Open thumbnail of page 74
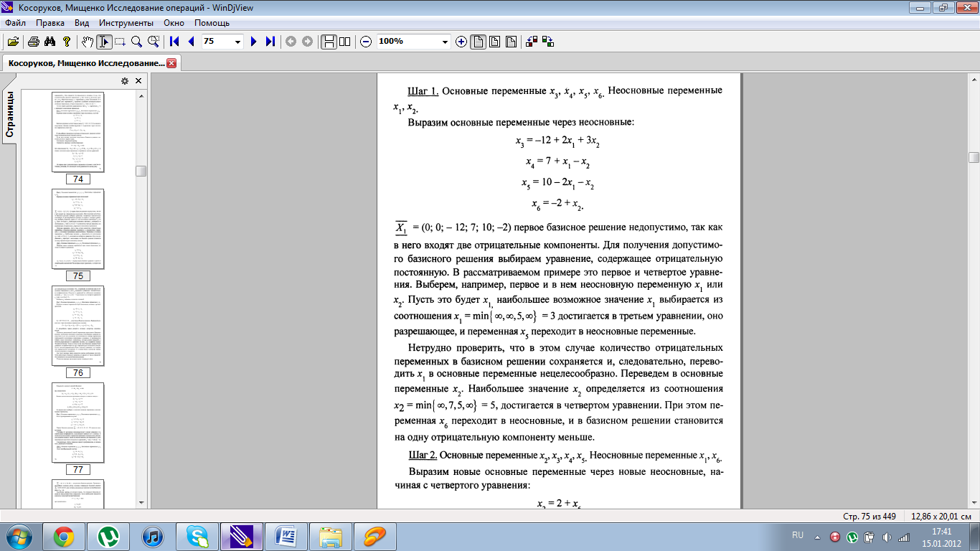The height and width of the screenshot is (551, 980). (x=77, y=132)
